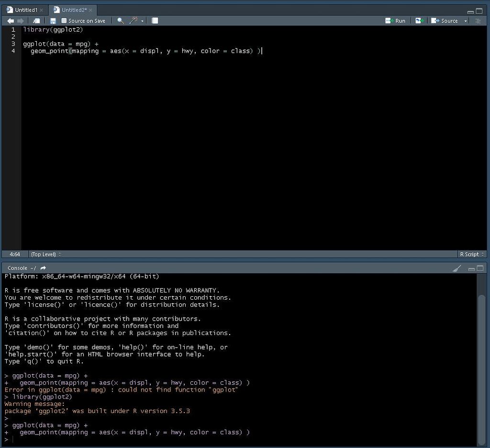Click line 3 ggplot(data = mpg) code
Screen dimensions: 490x448
pyautogui.click(x=61, y=44)
